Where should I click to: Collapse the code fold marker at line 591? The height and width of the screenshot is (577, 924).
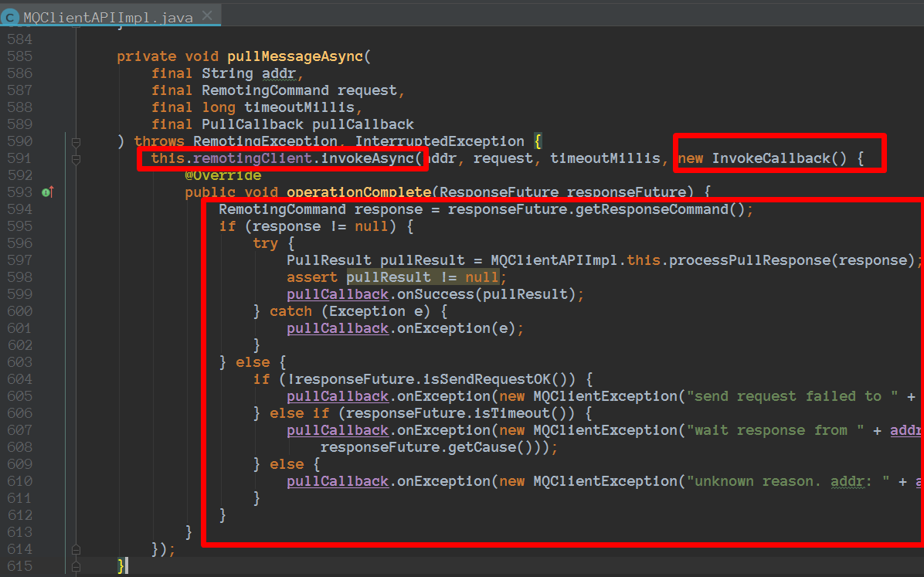point(76,159)
